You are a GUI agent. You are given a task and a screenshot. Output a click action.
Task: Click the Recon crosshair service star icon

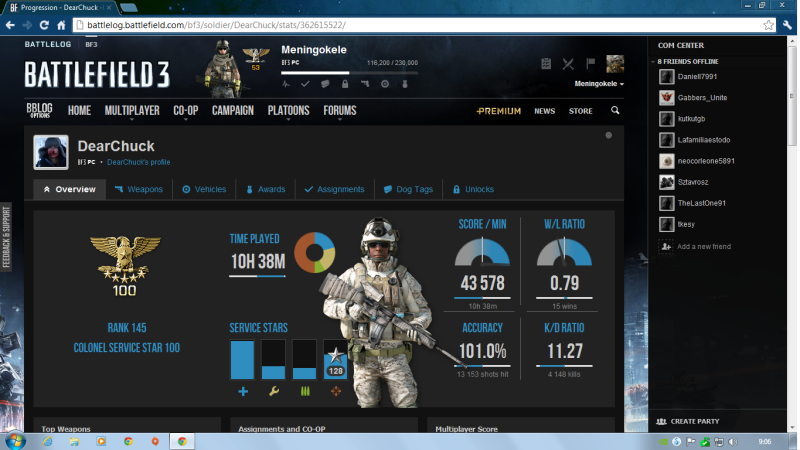(x=336, y=391)
